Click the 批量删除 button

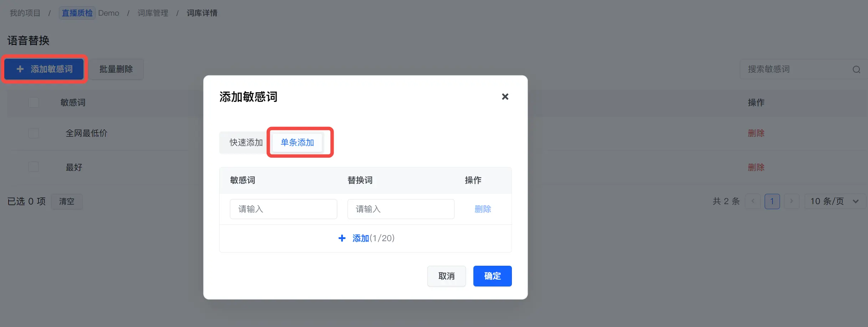(x=116, y=69)
